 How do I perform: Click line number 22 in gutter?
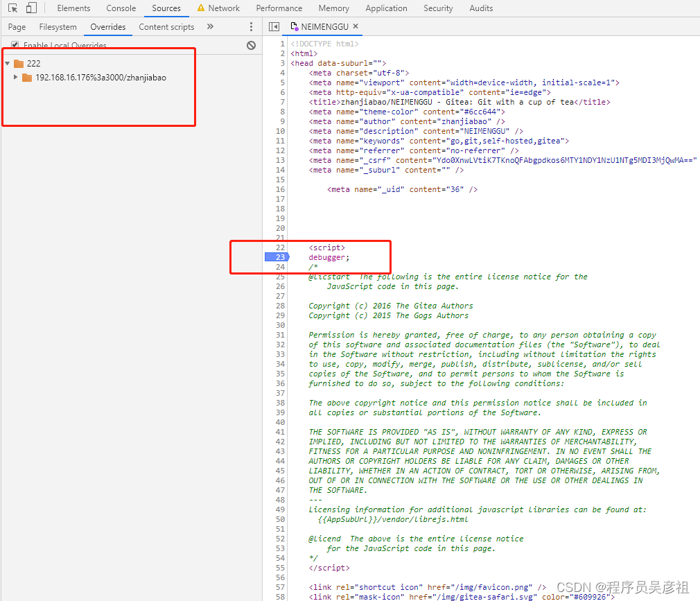(280, 247)
